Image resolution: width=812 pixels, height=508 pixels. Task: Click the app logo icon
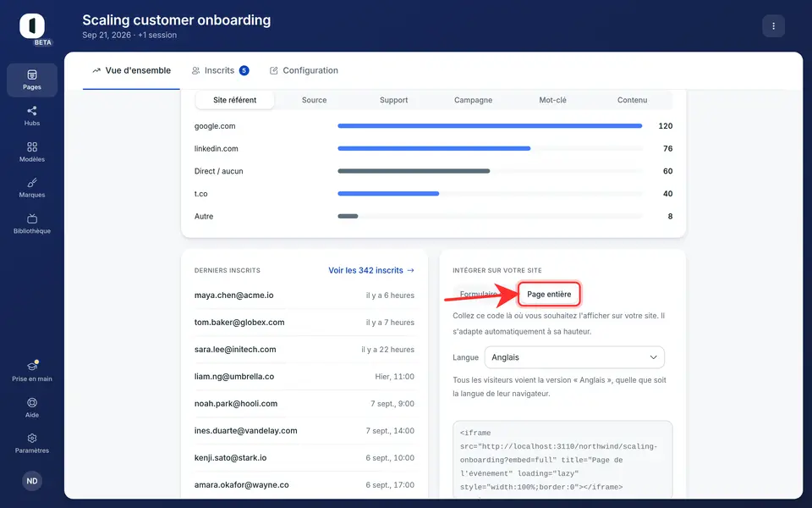point(32,26)
